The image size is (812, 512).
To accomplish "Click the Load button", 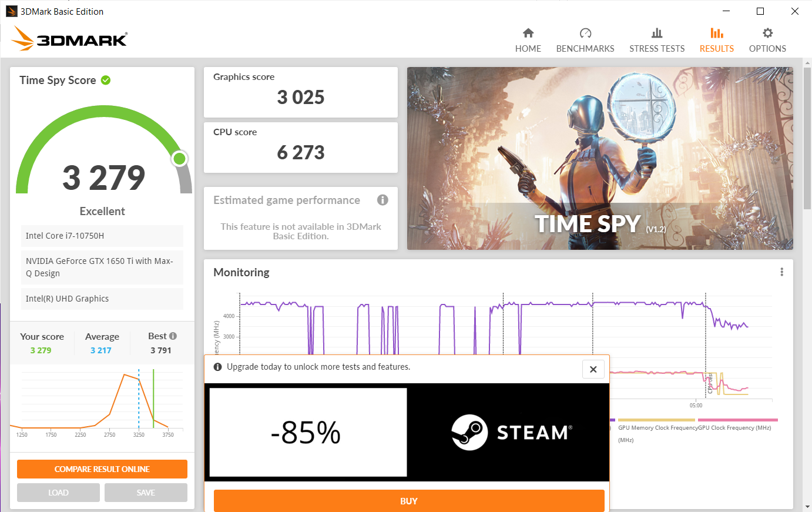I will coord(58,493).
